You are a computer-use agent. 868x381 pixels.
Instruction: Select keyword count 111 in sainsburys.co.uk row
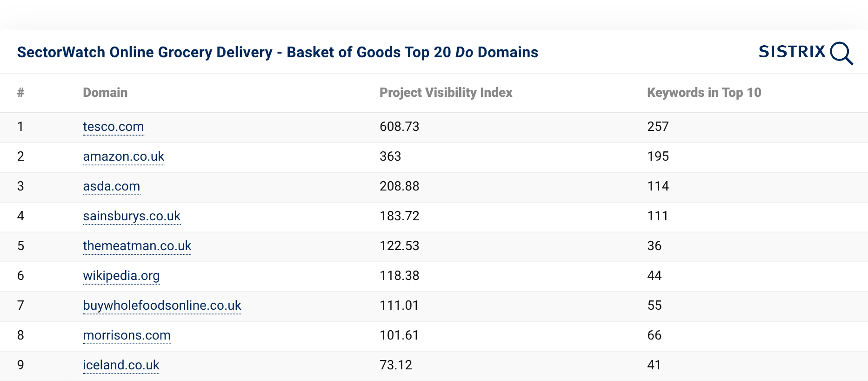pyautogui.click(x=657, y=216)
